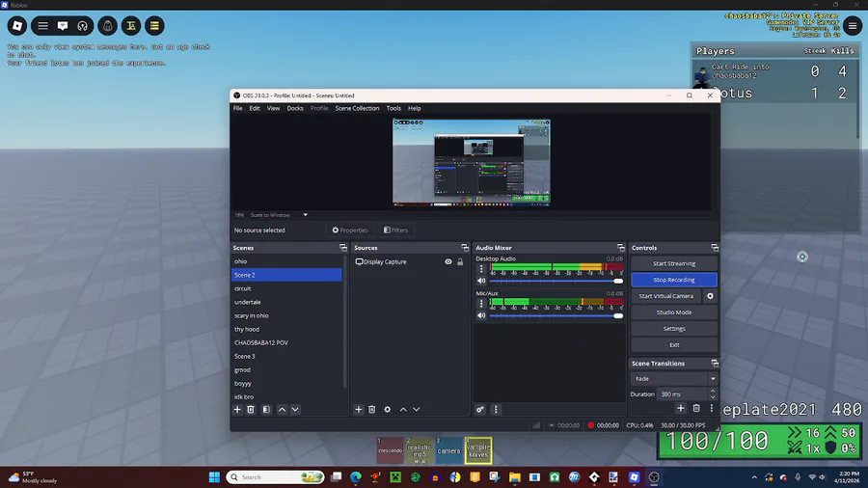868x488 pixels.
Task: Click Scenes list scrollbar
Action: tap(345, 321)
